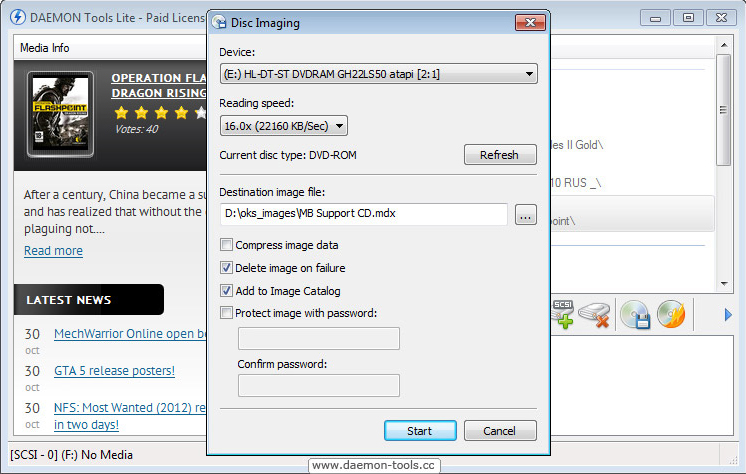
Task: Uncheck Delete image on failure
Action: click(226, 267)
